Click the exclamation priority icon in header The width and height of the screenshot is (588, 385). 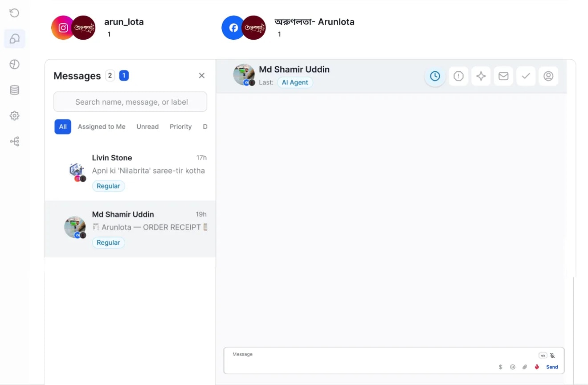[458, 76]
